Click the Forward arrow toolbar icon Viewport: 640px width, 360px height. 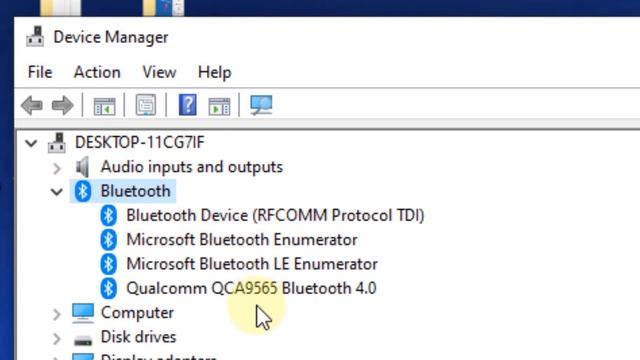[x=62, y=105]
